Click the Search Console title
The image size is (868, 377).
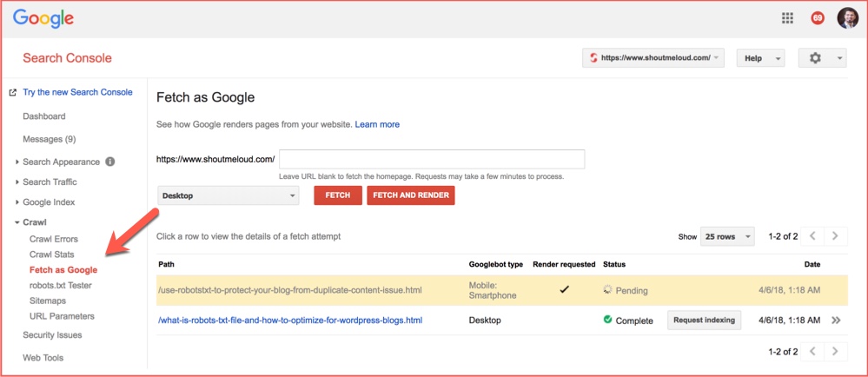(67, 58)
